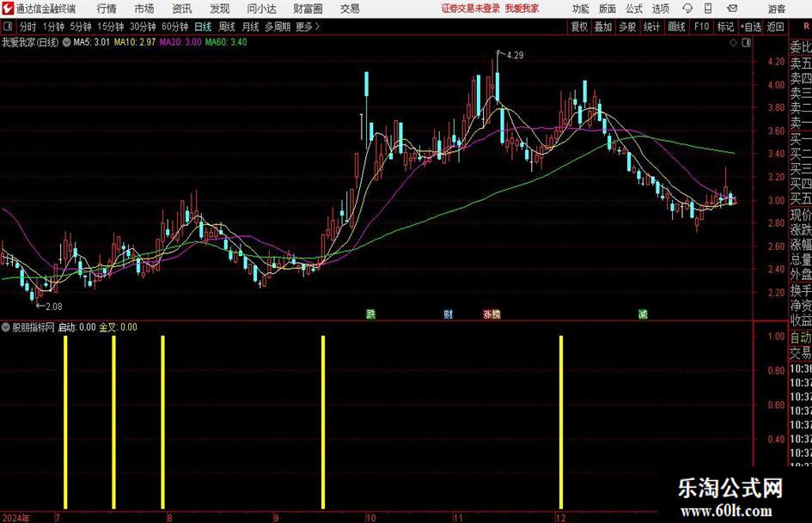Viewport: 812px width, 523px height.
Task: Open the 公式 menu
Action: (x=633, y=9)
